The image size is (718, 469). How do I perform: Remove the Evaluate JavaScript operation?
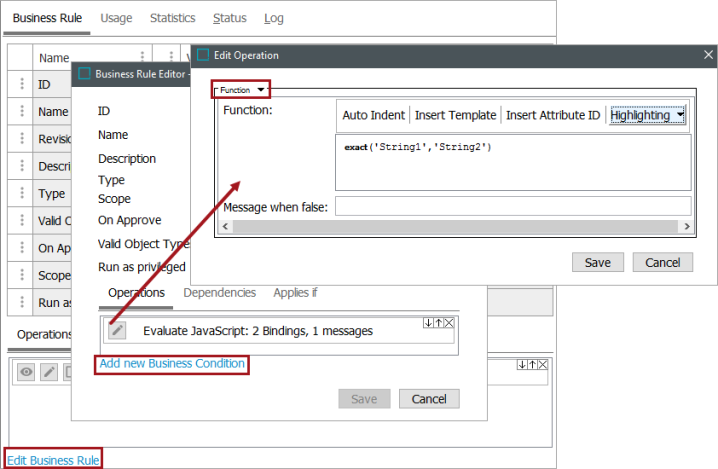point(449,323)
